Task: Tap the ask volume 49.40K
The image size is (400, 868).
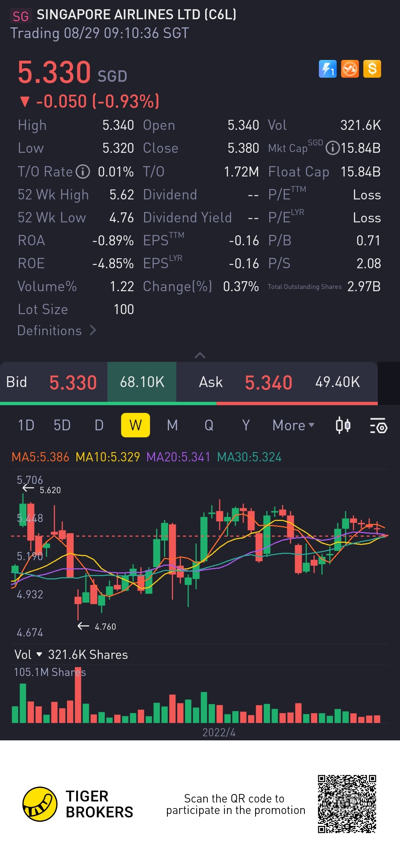Action: tap(337, 382)
